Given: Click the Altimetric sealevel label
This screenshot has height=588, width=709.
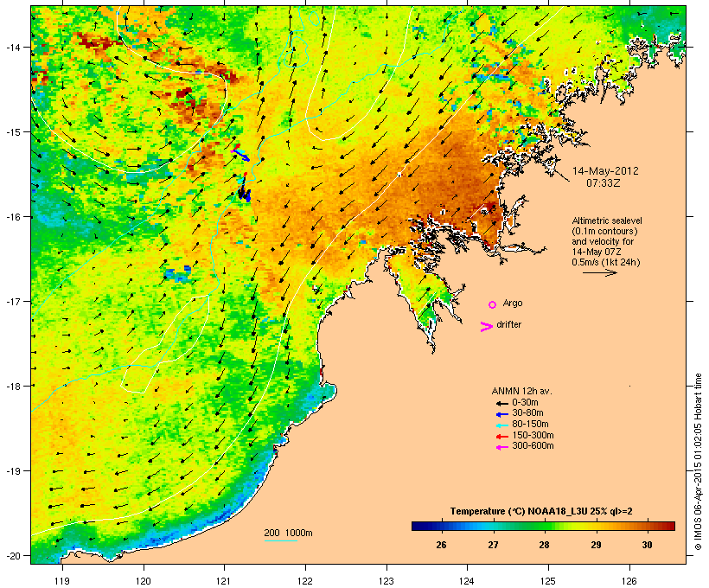Looking at the screenshot, I should click(607, 220).
